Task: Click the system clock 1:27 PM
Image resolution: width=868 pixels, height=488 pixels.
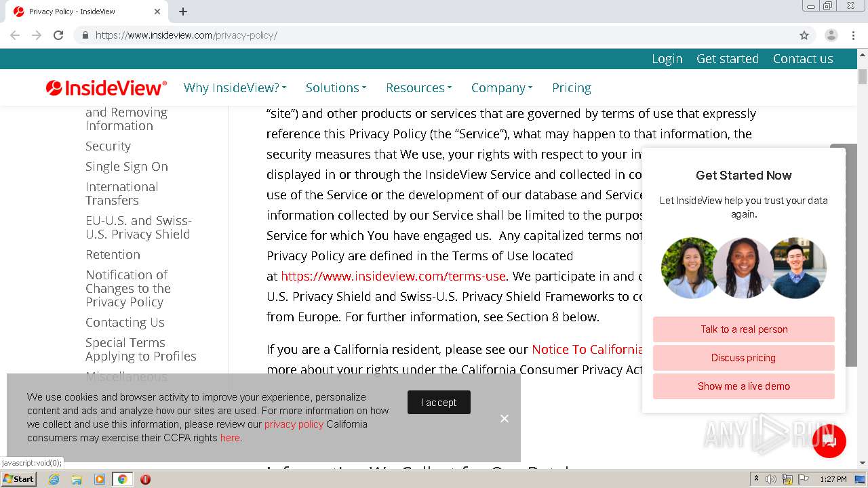Action: click(833, 479)
